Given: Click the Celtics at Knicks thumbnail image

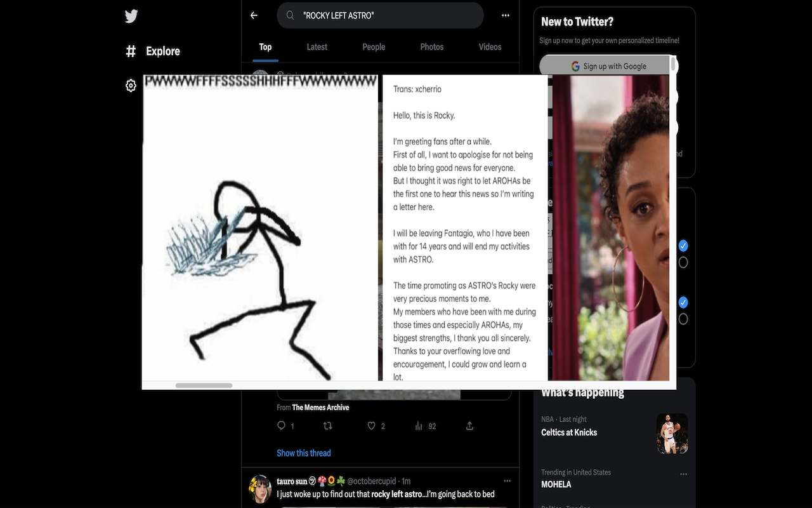Looking at the screenshot, I should pos(672,434).
